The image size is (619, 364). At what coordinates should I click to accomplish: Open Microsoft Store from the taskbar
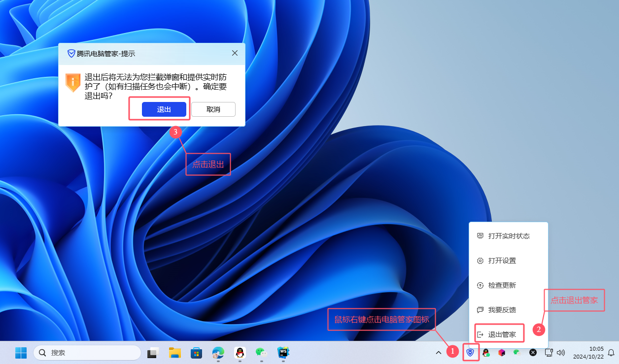(x=196, y=353)
